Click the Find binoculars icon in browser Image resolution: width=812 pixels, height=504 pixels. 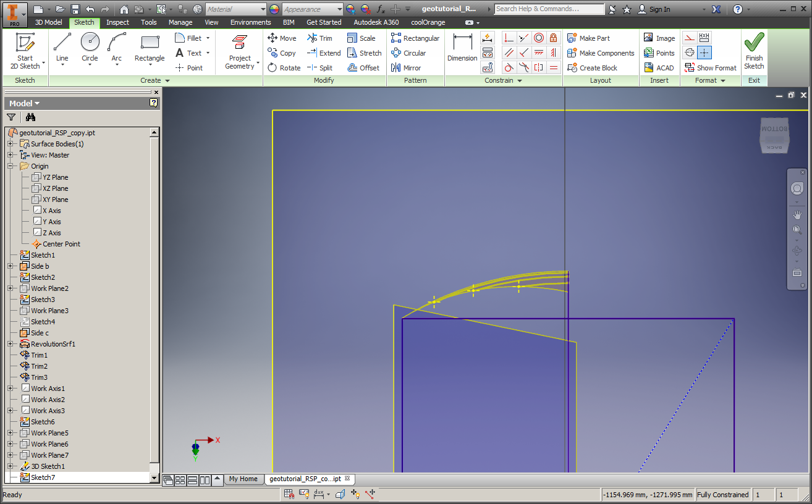pos(30,117)
